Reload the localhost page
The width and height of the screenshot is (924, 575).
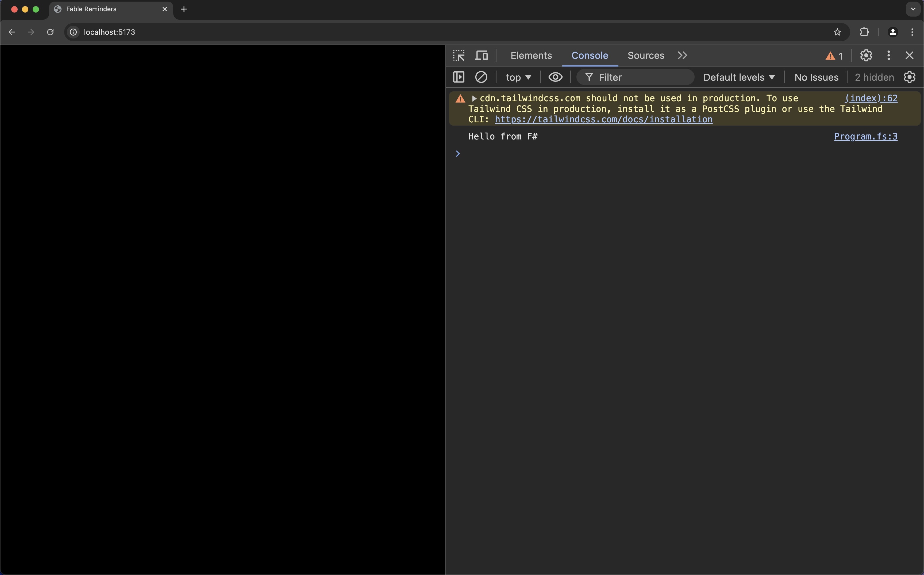pos(50,32)
